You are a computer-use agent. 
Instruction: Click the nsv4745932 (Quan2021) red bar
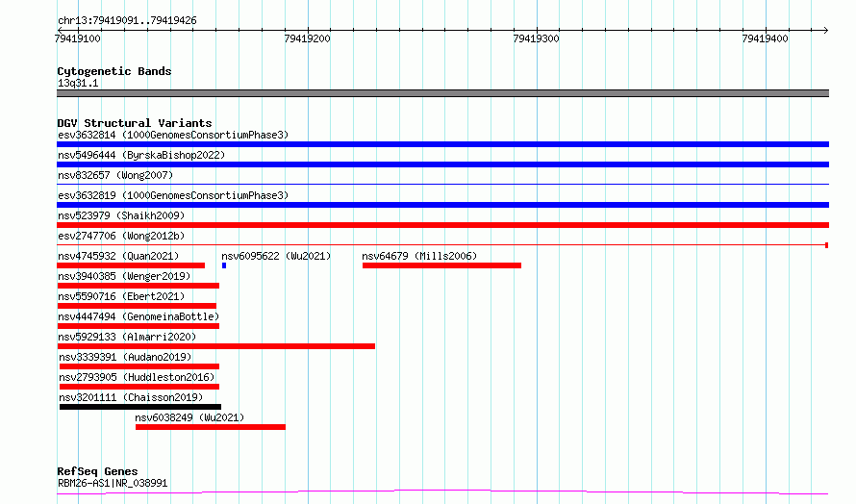(x=131, y=265)
